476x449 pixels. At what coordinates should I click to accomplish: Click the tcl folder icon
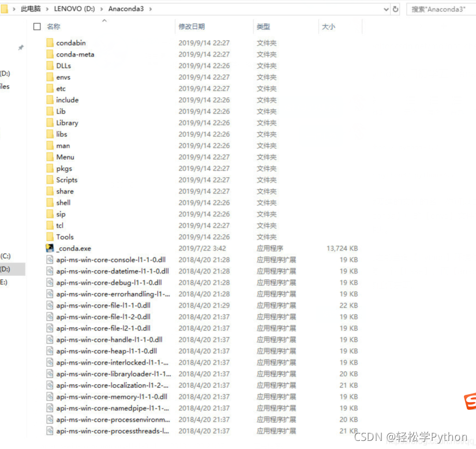(x=50, y=226)
